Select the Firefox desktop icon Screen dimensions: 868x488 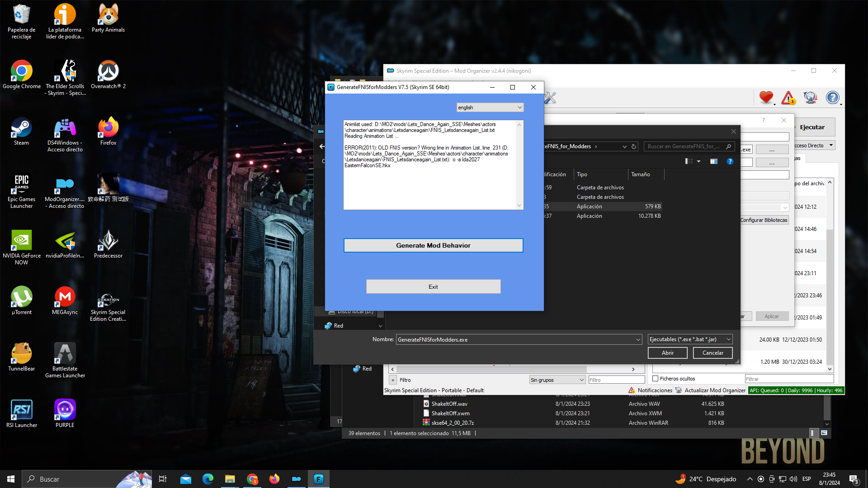tap(108, 131)
